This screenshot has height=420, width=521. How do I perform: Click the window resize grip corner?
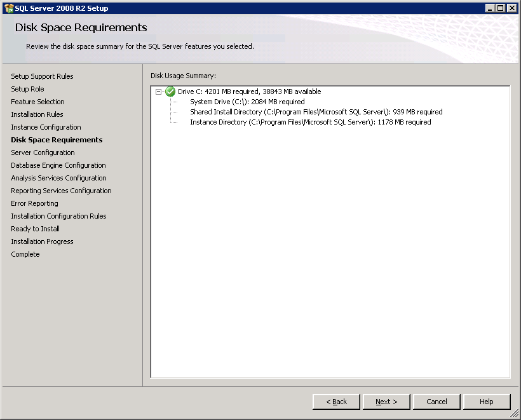tap(515, 414)
